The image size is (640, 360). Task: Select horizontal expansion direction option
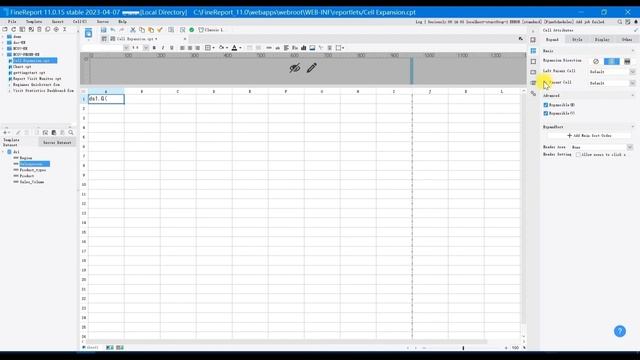(627, 61)
